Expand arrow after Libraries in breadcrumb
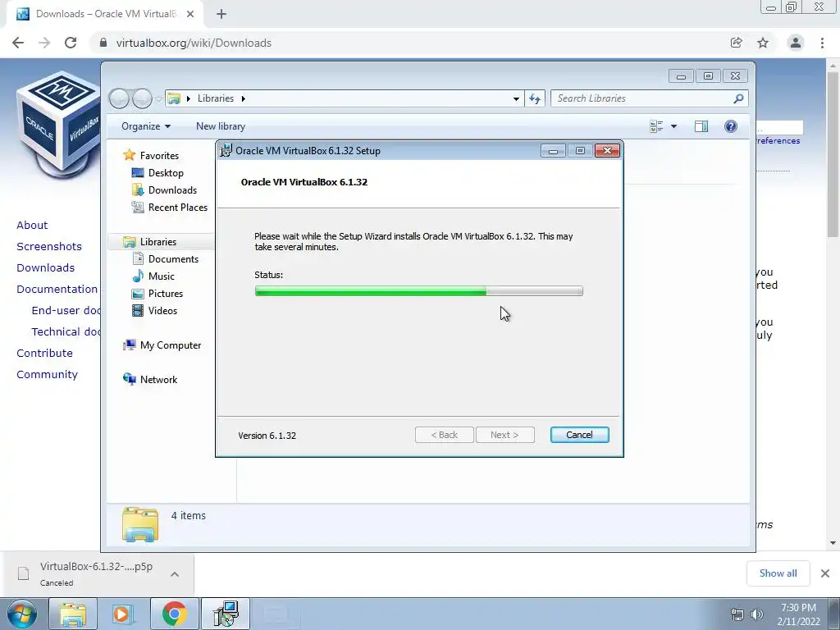840x630 pixels. tap(243, 98)
